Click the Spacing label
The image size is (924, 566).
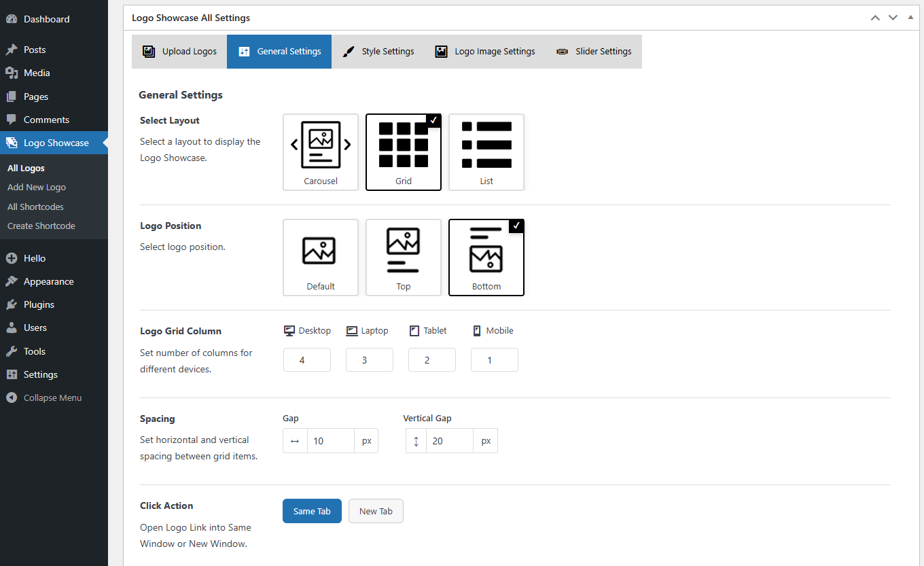pos(158,419)
